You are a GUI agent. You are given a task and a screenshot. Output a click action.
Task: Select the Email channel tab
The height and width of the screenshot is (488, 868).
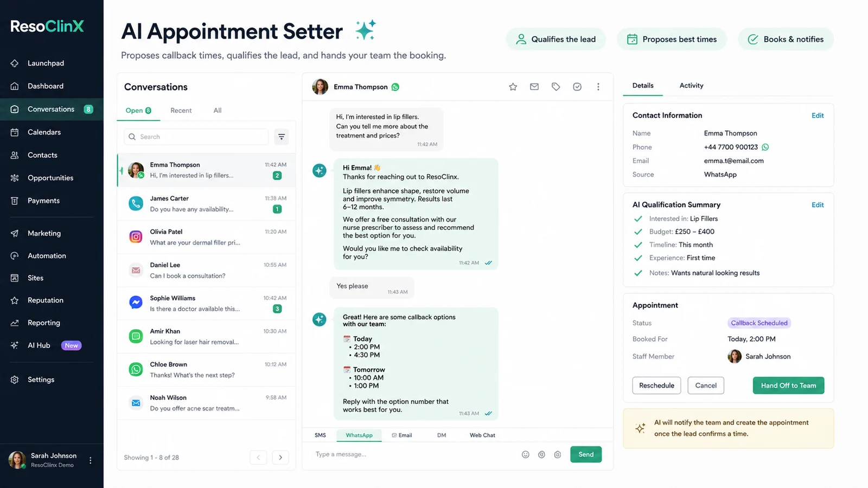402,435
